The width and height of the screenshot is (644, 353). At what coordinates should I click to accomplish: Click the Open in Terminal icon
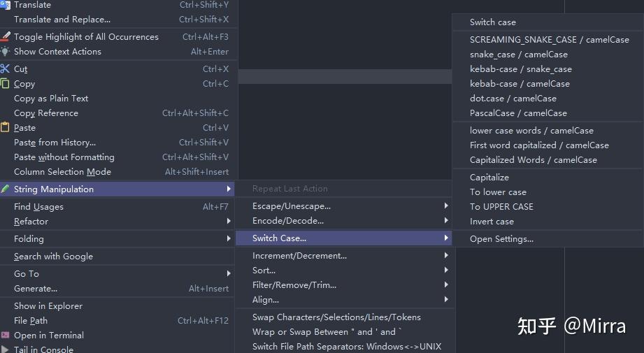click(5, 335)
